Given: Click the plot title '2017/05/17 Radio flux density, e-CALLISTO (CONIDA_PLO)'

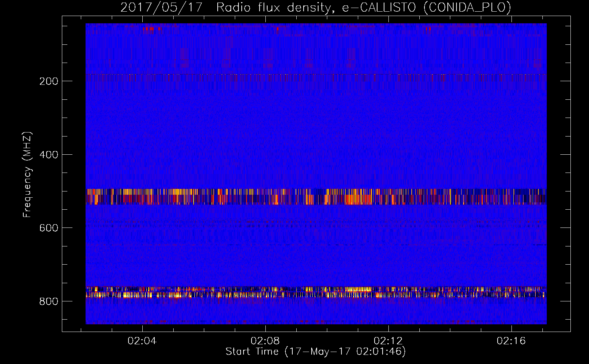Looking at the screenshot, I should point(316,7).
